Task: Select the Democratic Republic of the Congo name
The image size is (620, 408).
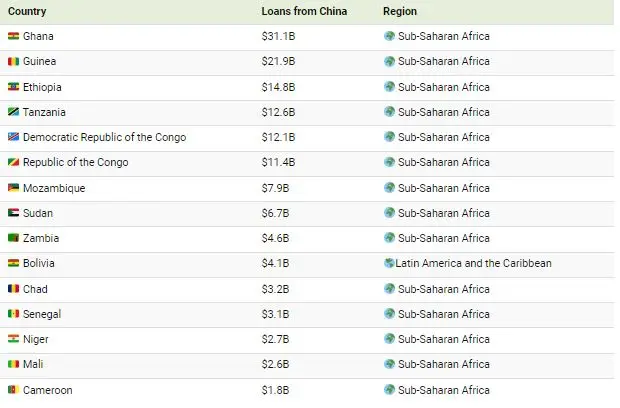Action: pos(104,137)
